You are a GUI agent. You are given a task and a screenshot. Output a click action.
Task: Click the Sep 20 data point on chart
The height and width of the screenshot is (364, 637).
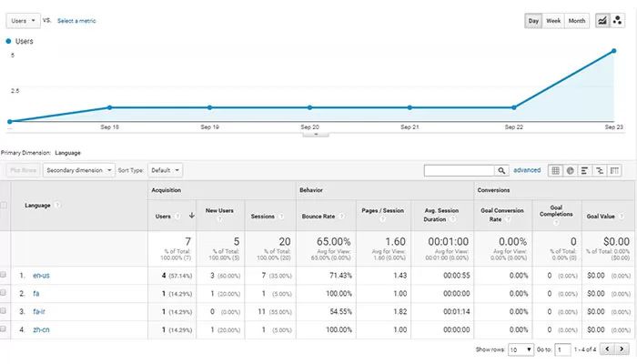point(309,107)
